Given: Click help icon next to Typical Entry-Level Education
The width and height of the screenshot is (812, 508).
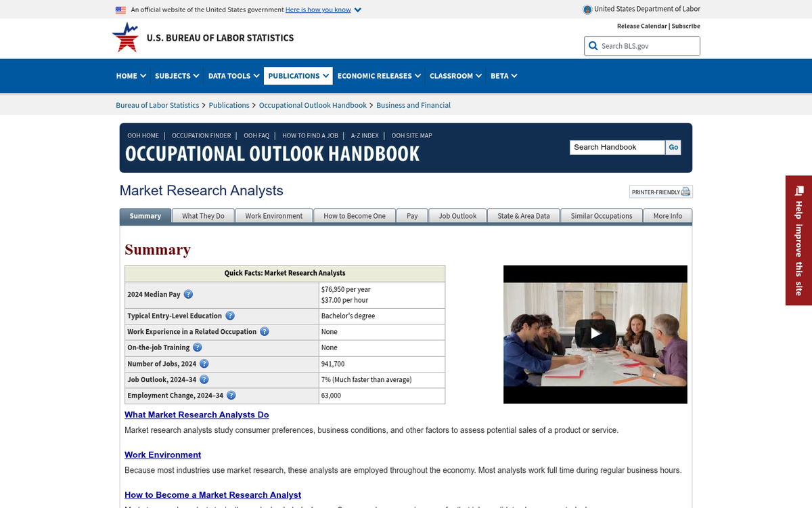Looking at the screenshot, I should click(230, 316).
